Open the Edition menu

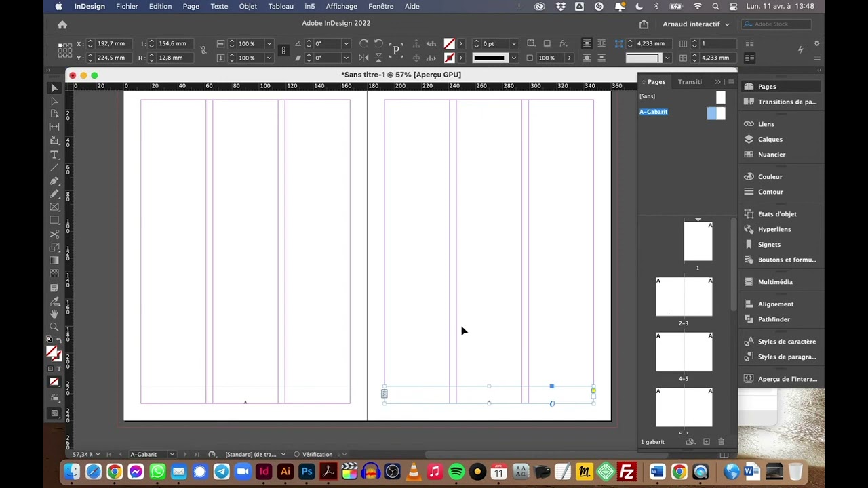160,6
